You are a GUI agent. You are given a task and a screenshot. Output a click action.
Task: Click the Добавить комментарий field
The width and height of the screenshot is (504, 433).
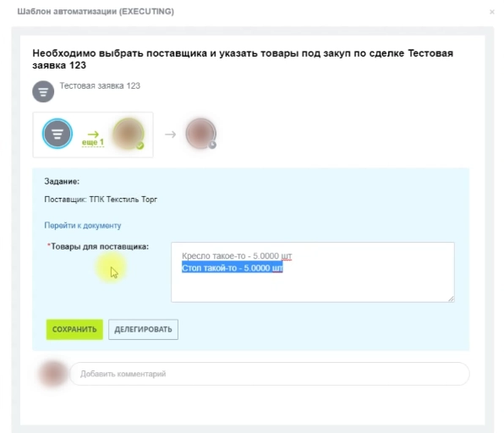coord(270,374)
